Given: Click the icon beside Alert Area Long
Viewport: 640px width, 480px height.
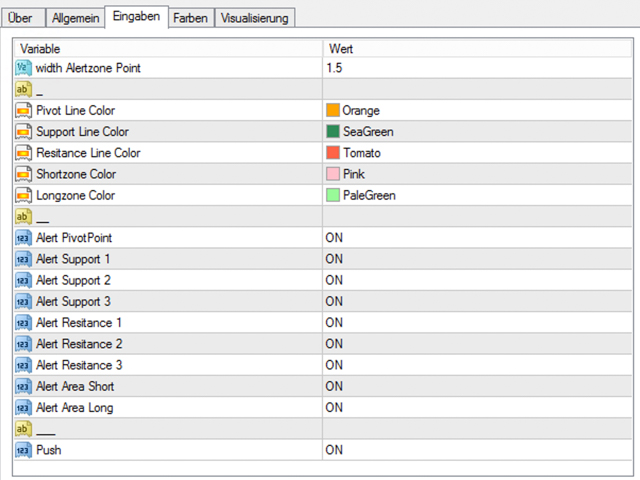Looking at the screenshot, I should coord(24,407).
